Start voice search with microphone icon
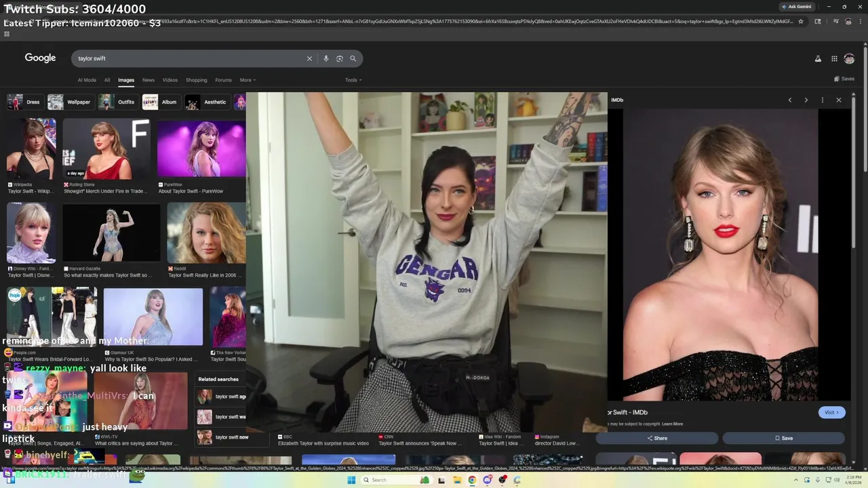Viewport: 868px width, 488px height. click(x=326, y=58)
